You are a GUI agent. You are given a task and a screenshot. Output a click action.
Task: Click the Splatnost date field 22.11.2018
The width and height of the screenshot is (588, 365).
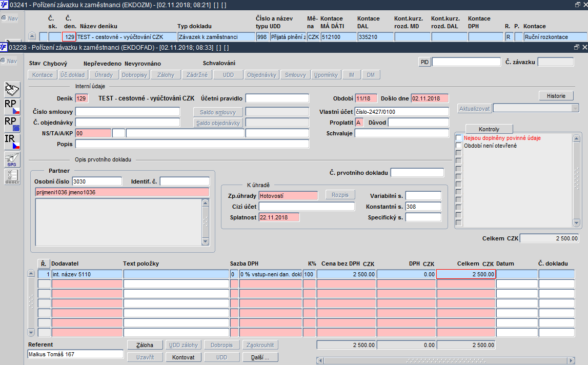[x=279, y=217]
